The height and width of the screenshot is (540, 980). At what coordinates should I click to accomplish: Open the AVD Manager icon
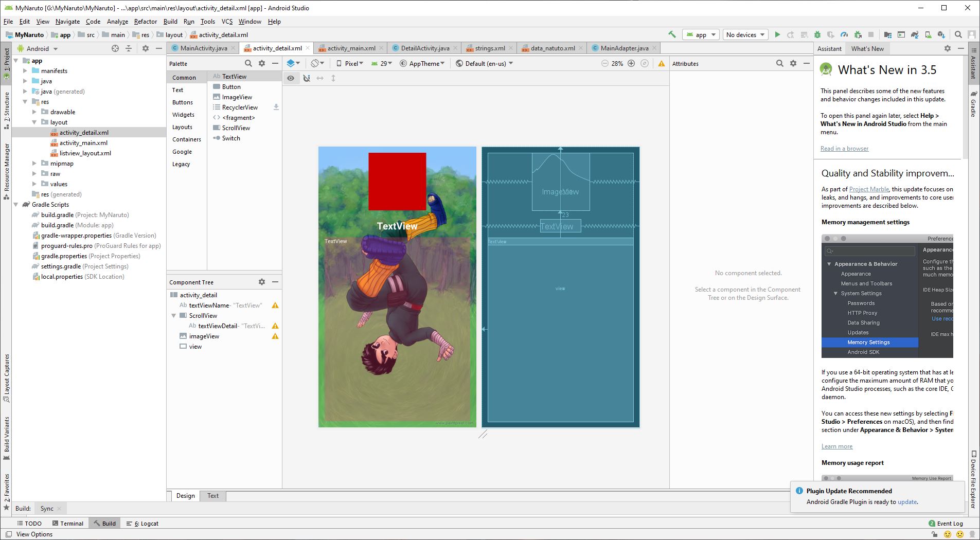(928, 34)
